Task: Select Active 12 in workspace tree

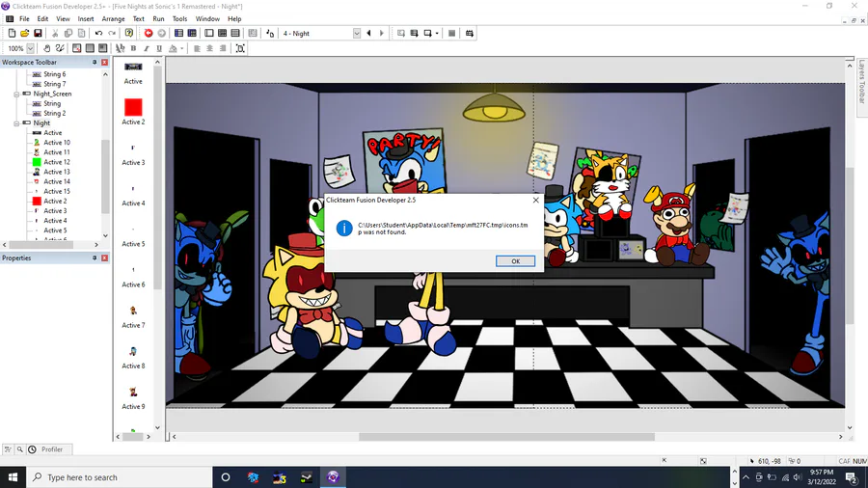Action: [x=57, y=162]
